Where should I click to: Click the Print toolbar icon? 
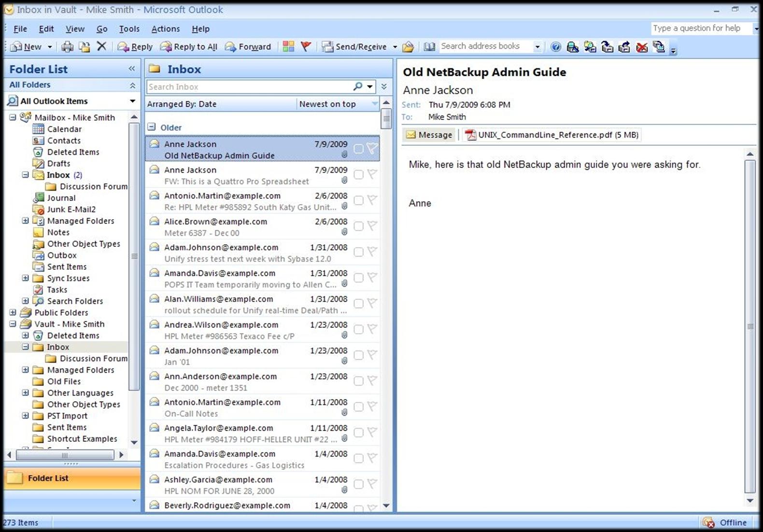coord(68,47)
